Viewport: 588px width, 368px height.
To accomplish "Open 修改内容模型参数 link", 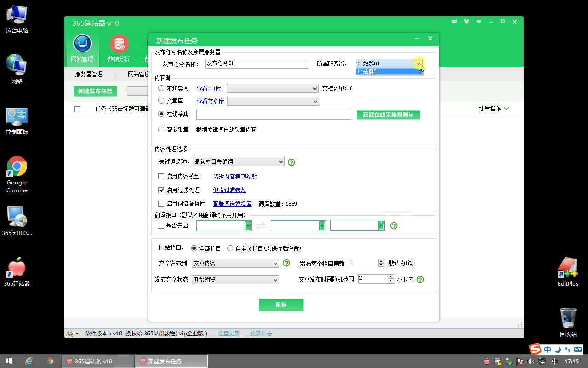I will click(x=235, y=177).
